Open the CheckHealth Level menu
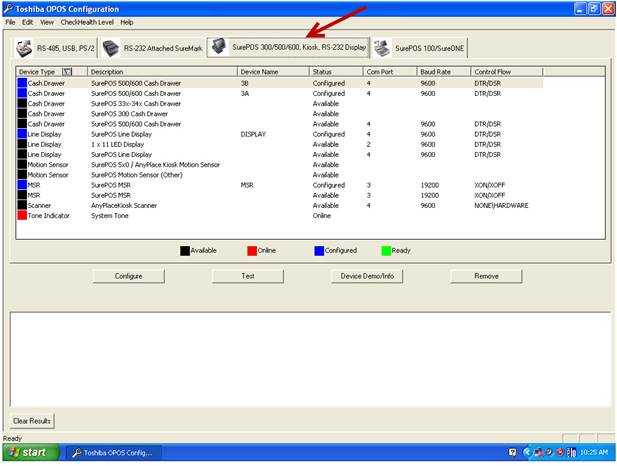Viewport: 617px width, 466px height. click(88, 21)
